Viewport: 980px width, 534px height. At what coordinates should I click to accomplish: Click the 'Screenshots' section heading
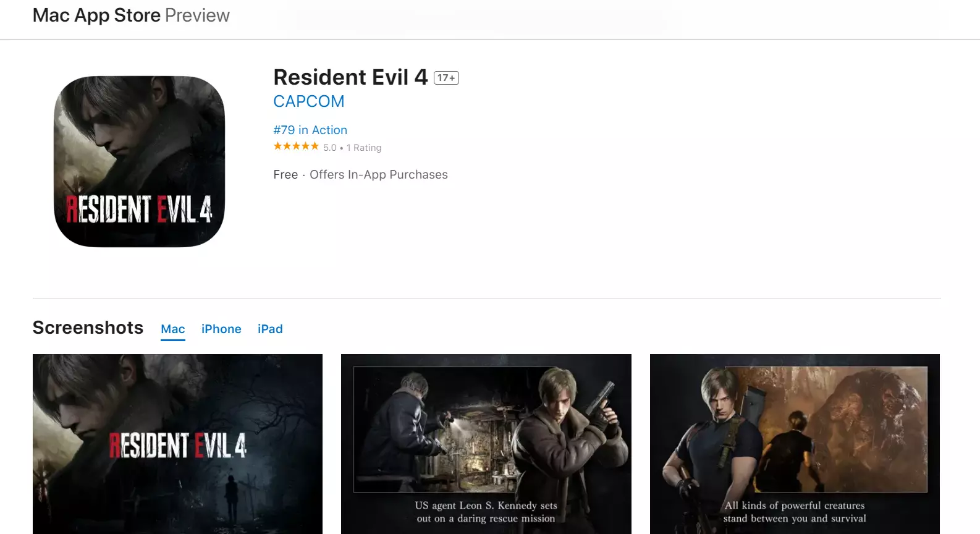tap(88, 328)
